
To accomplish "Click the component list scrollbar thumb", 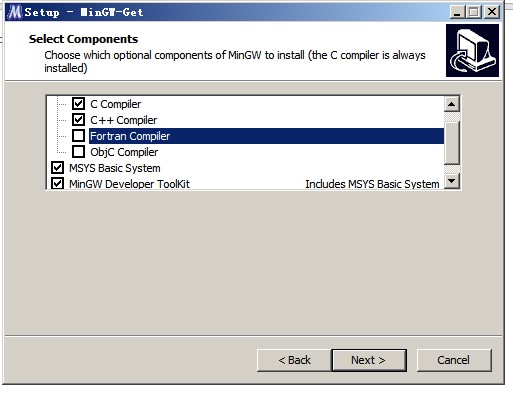I will pos(452,143).
